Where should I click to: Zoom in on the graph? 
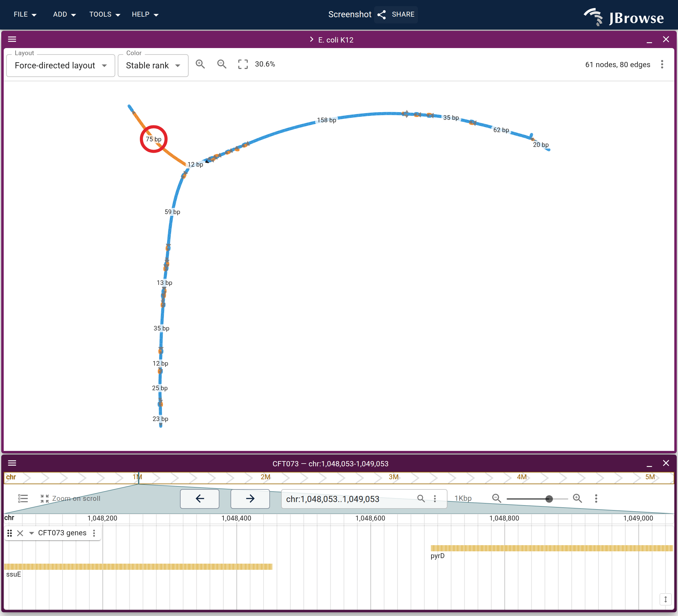coord(200,64)
